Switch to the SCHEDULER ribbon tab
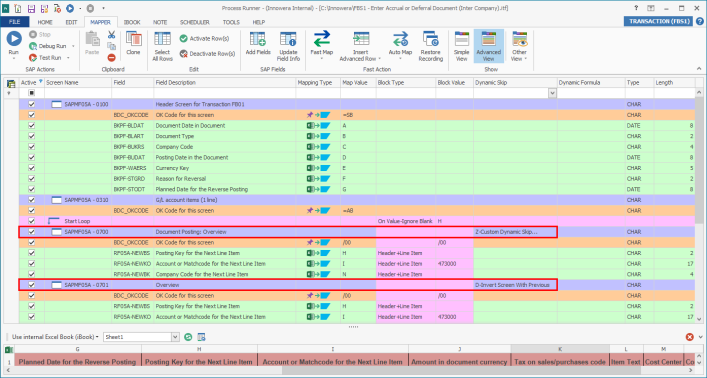The image size is (707, 378). (195, 22)
